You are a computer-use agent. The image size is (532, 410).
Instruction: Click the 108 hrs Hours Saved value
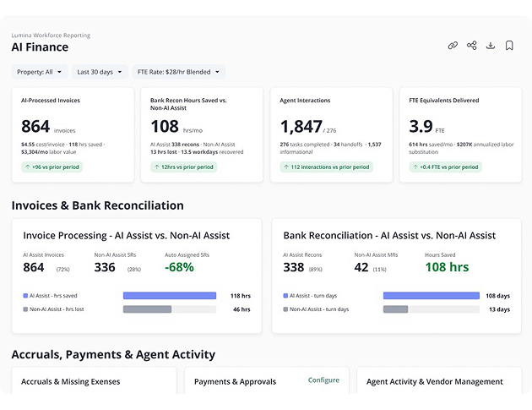point(447,267)
